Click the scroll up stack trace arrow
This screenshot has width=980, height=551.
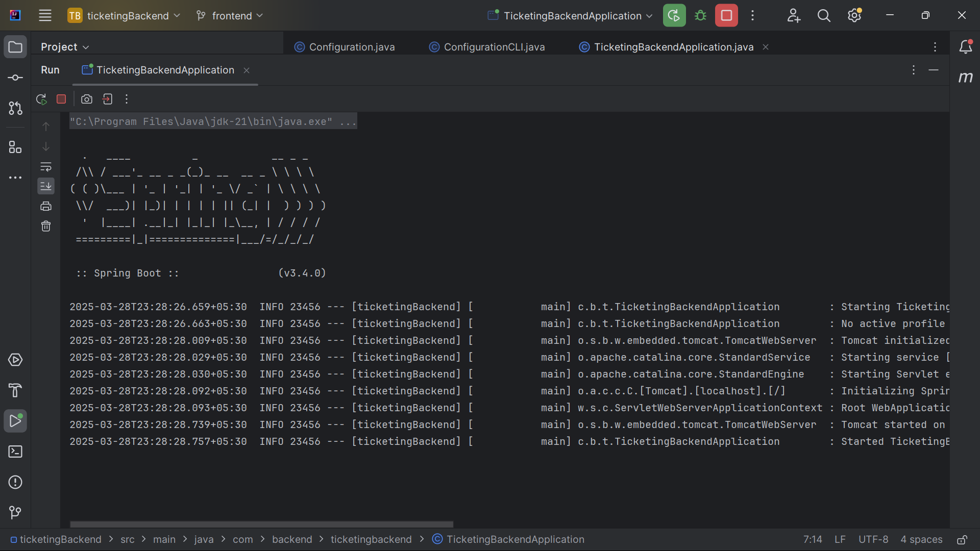point(46,126)
